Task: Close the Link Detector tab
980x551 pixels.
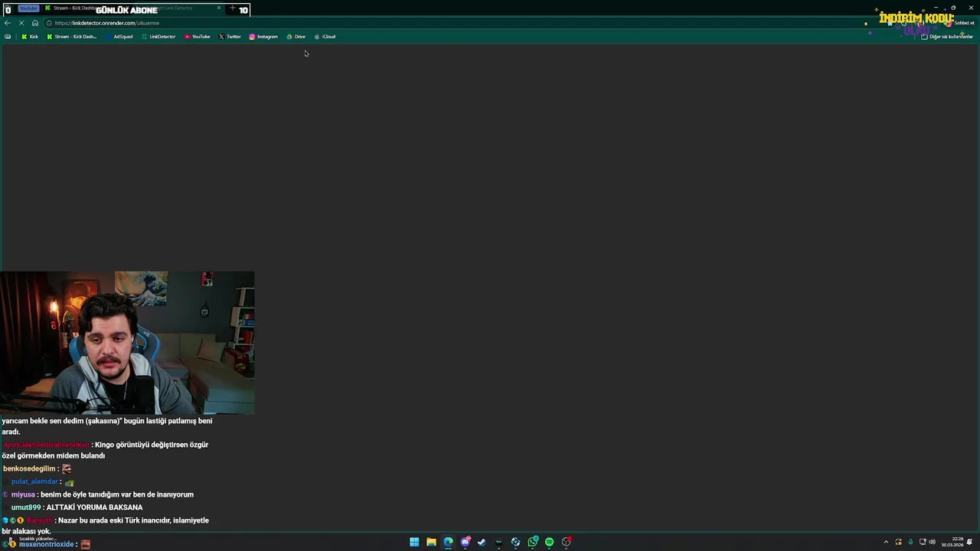Action: [219, 8]
